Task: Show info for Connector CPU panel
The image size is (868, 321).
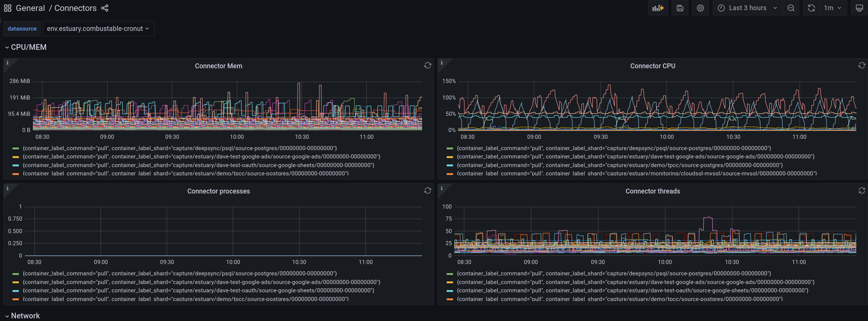Action: [x=441, y=63]
